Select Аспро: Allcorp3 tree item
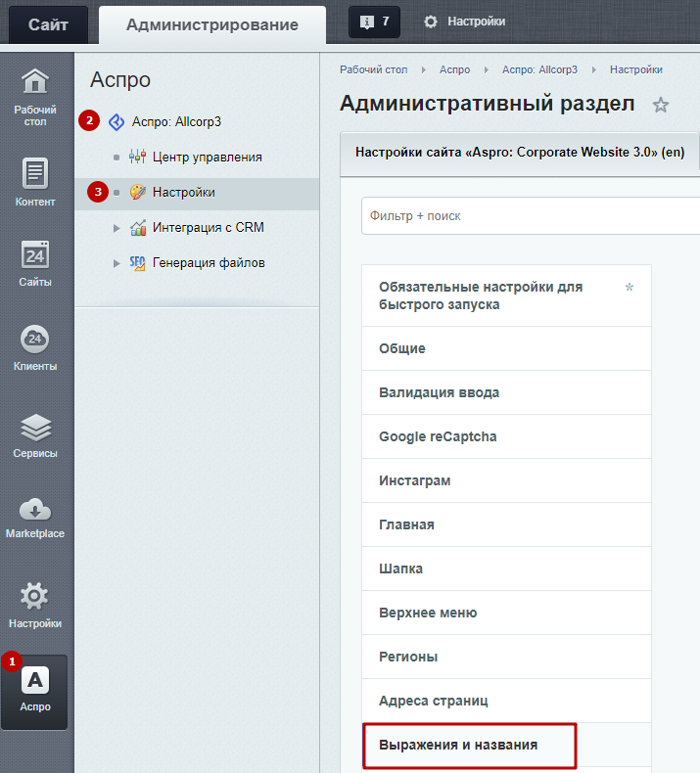The width and height of the screenshot is (700, 773). point(176,121)
